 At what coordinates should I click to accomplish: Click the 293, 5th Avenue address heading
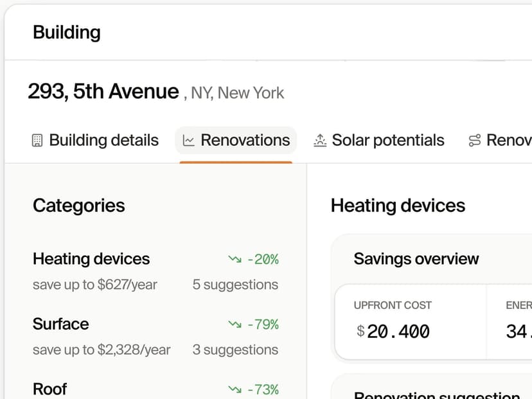tap(103, 92)
